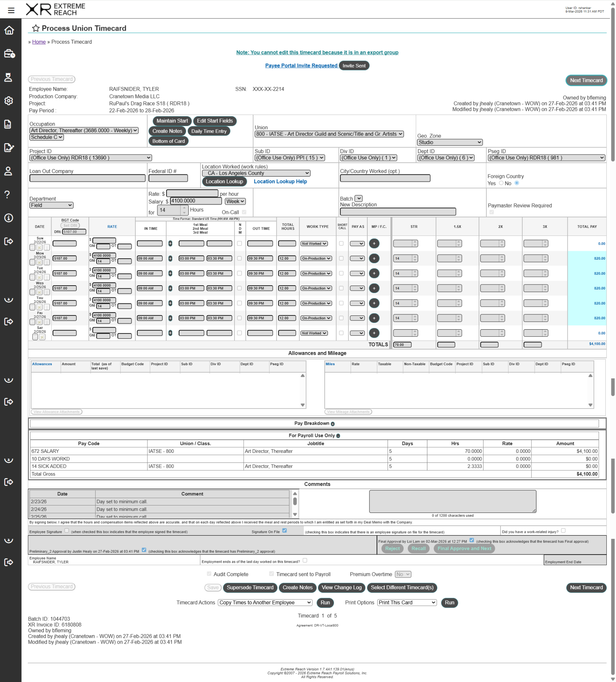Viewport: 616px width, 682px height.
Task: Open Location Worked dropdown
Action: point(256,173)
